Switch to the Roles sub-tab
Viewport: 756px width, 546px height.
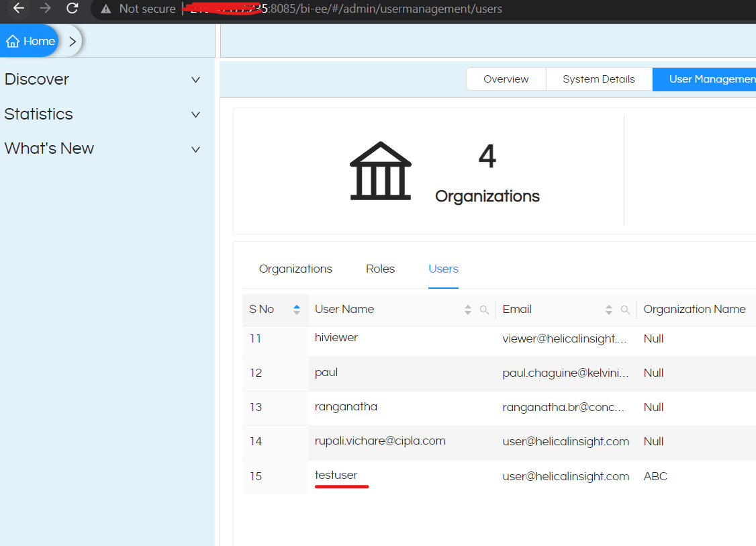point(380,269)
